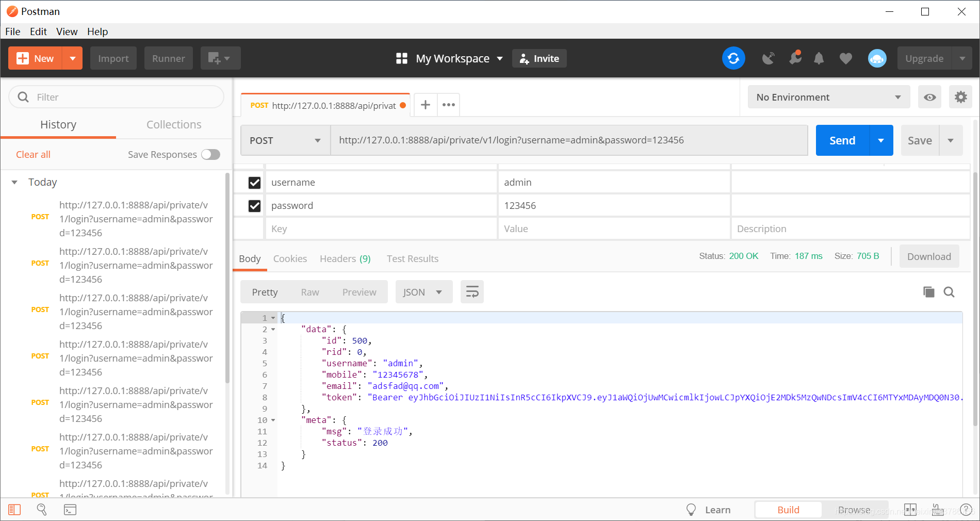
Task: Switch response view to Preview
Action: (359, 292)
